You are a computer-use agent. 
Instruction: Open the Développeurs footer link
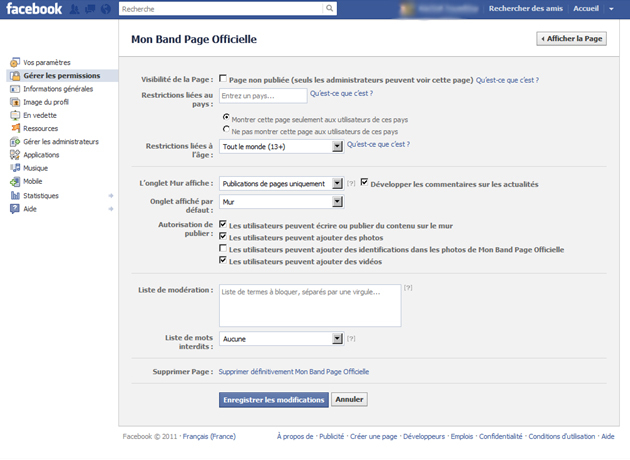tap(424, 436)
